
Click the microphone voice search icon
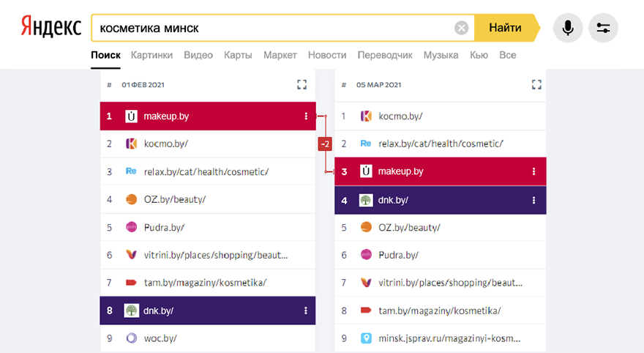pyautogui.click(x=567, y=29)
